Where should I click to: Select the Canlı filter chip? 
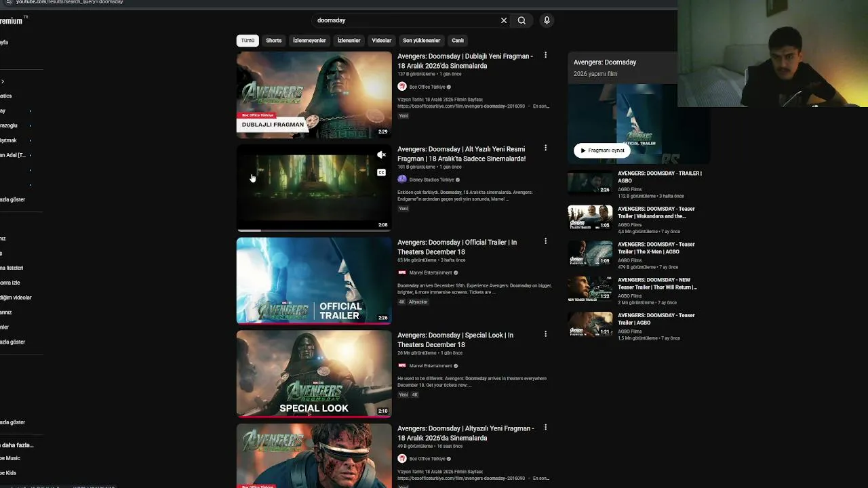click(458, 41)
